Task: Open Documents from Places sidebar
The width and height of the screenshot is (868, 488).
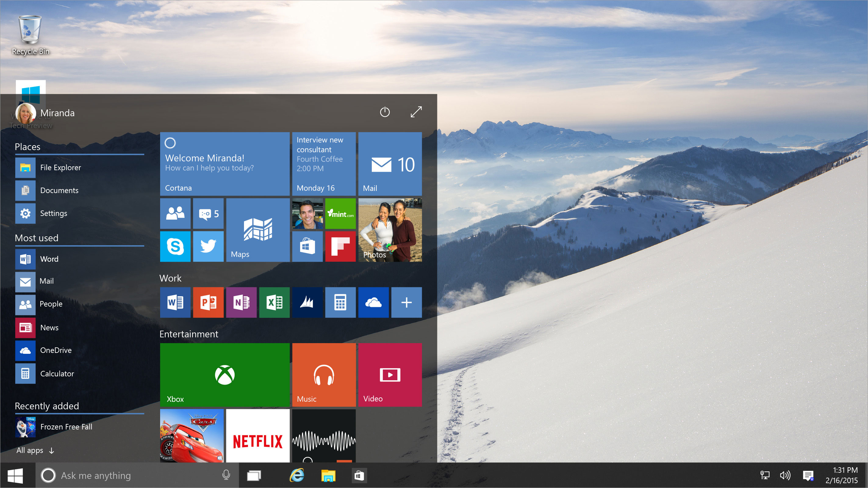Action: 59,190
